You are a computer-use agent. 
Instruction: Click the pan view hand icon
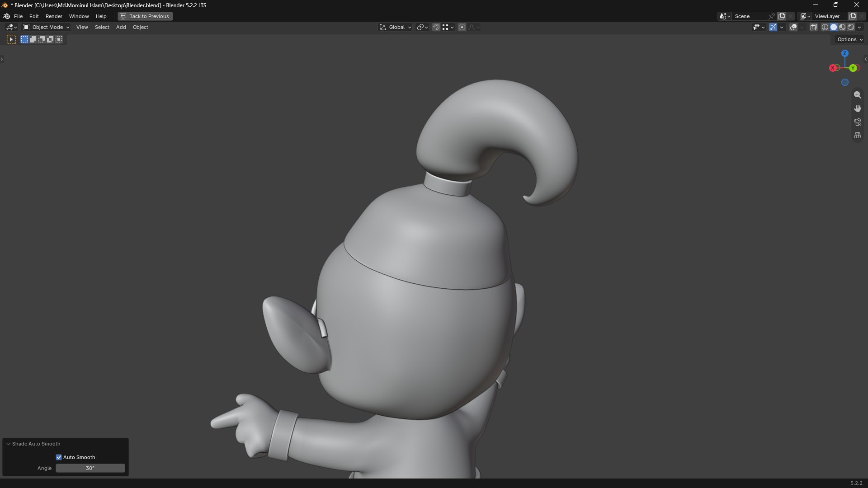point(857,108)
